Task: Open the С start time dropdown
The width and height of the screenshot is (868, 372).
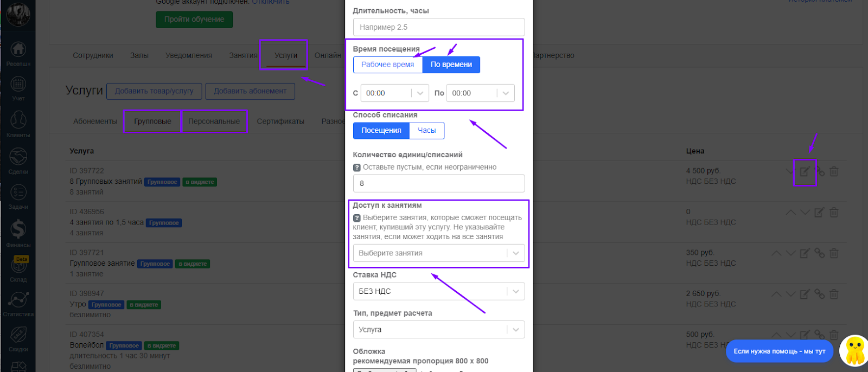Action: click(395, 93)
